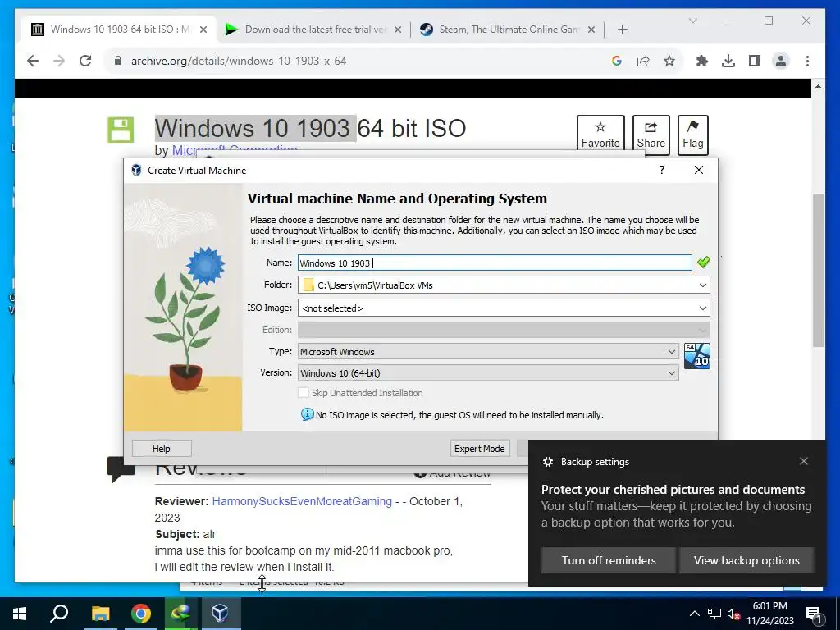Click the Backup settings gear icon

547,462
